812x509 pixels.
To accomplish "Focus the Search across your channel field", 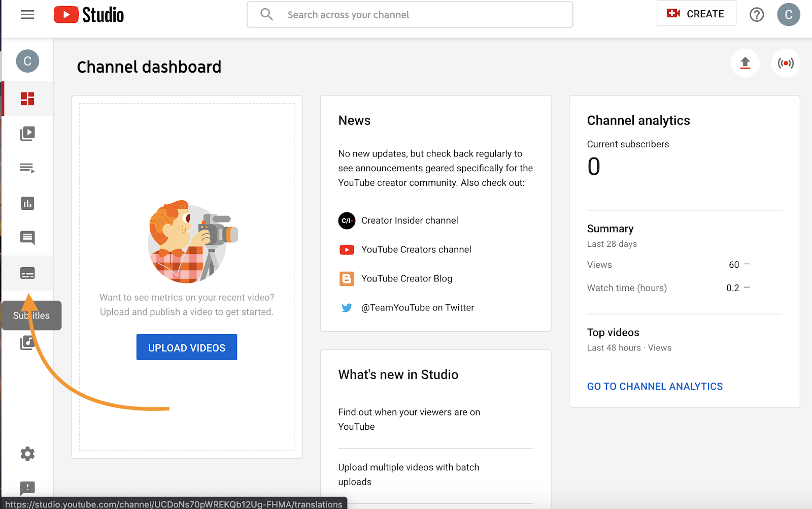I will 410,15.
